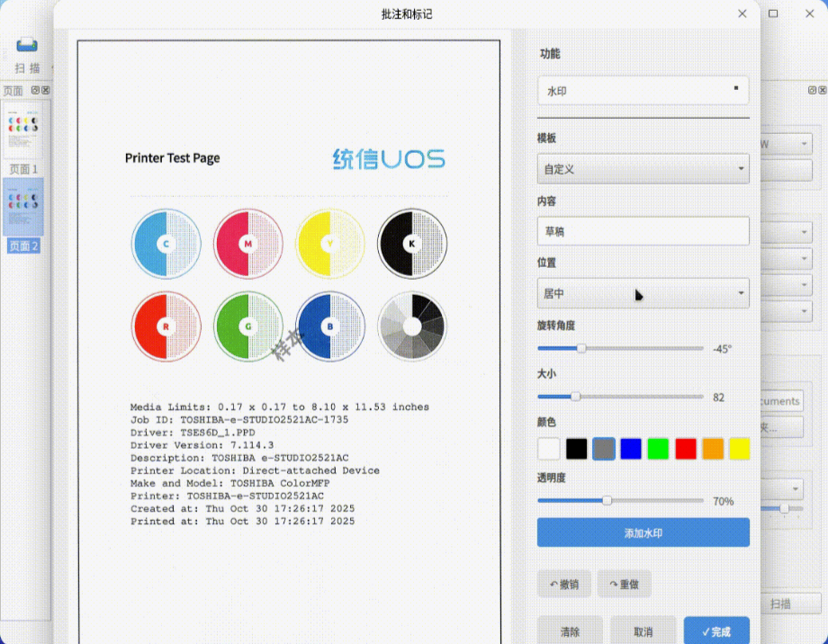Viewport: 828px width, 644px height.
Task: Click the 内容 text field containing 草稿
Action: (643, 231)
